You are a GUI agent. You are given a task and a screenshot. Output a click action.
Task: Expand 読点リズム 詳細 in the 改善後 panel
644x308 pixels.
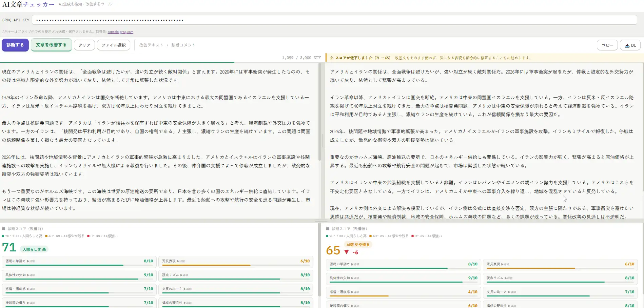point(508,278)
